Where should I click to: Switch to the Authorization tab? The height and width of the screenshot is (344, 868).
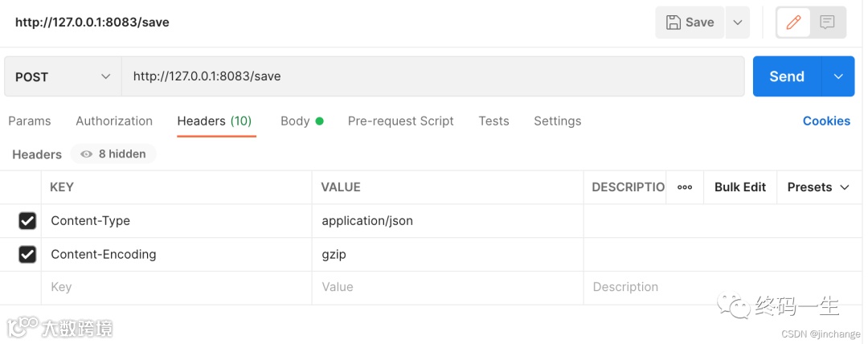114,121
